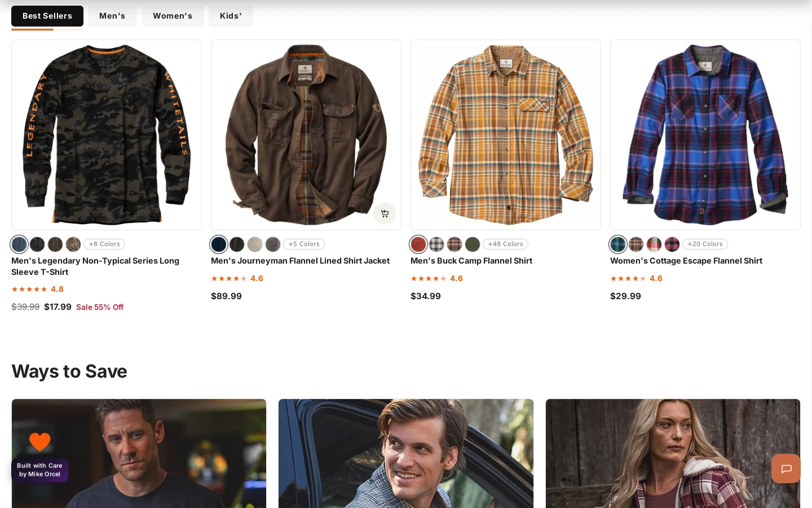Open Men's Legendary Non-Typical Series Long Sleeve T-Shirt link
This screenshot has width=812, height=508.
[95, 266]
